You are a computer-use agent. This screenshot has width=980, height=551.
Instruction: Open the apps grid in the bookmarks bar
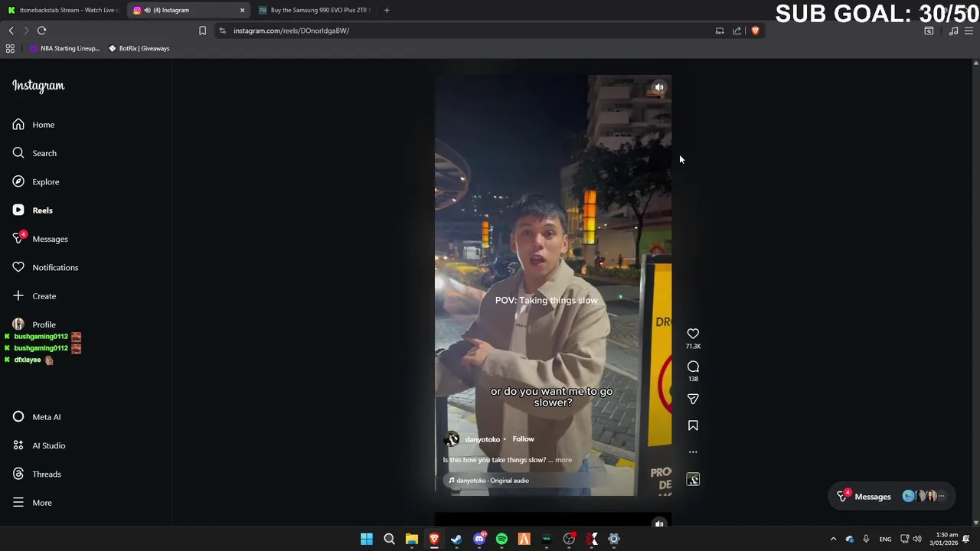pyautogui.click(x=10, y=48)
